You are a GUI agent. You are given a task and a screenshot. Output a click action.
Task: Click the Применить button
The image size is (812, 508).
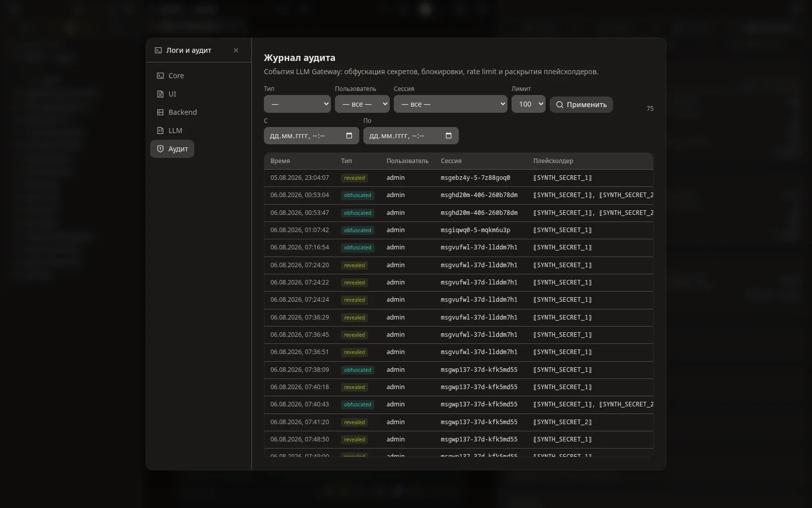coord(581,105)
